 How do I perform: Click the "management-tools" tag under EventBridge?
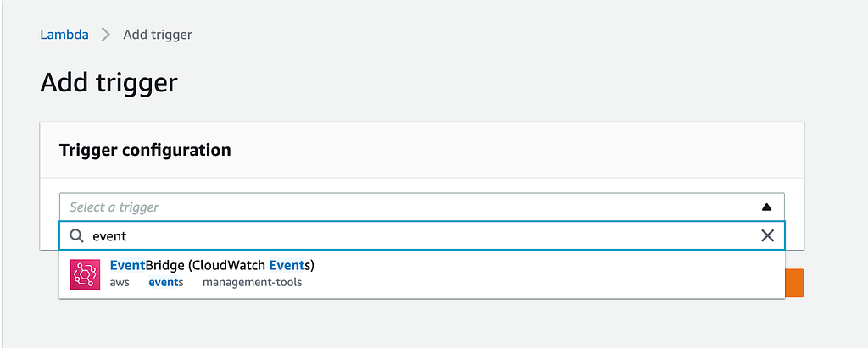tap(252, 283)
